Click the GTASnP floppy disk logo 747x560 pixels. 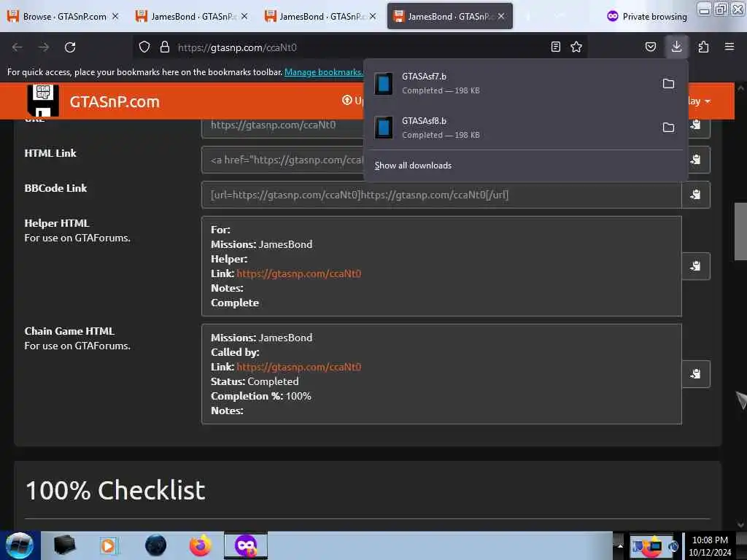pyautogui.click(x=43, y=100)
